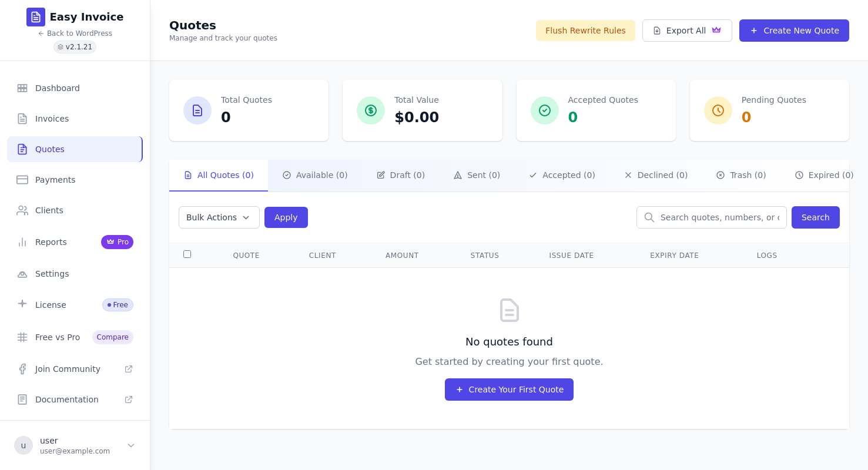
Task: Focus the search quotes input field
Action: (712, 217)
